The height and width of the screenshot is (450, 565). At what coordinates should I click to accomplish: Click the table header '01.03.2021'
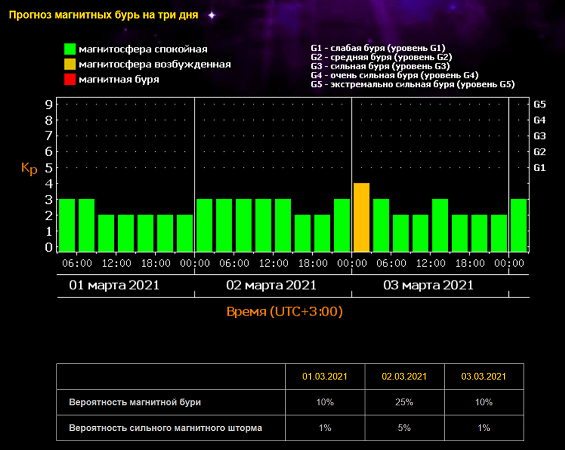click(325, 377)
